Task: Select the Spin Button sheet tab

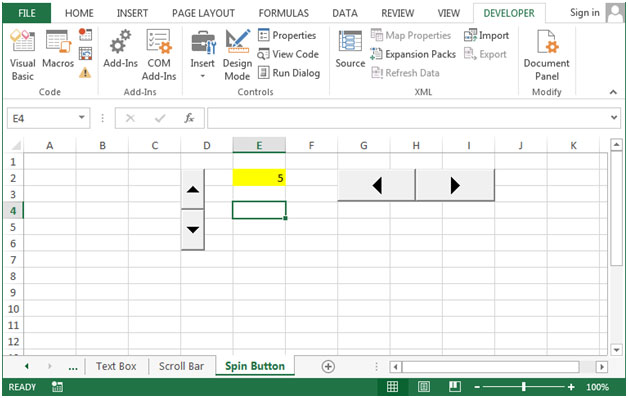Action: 255,366
